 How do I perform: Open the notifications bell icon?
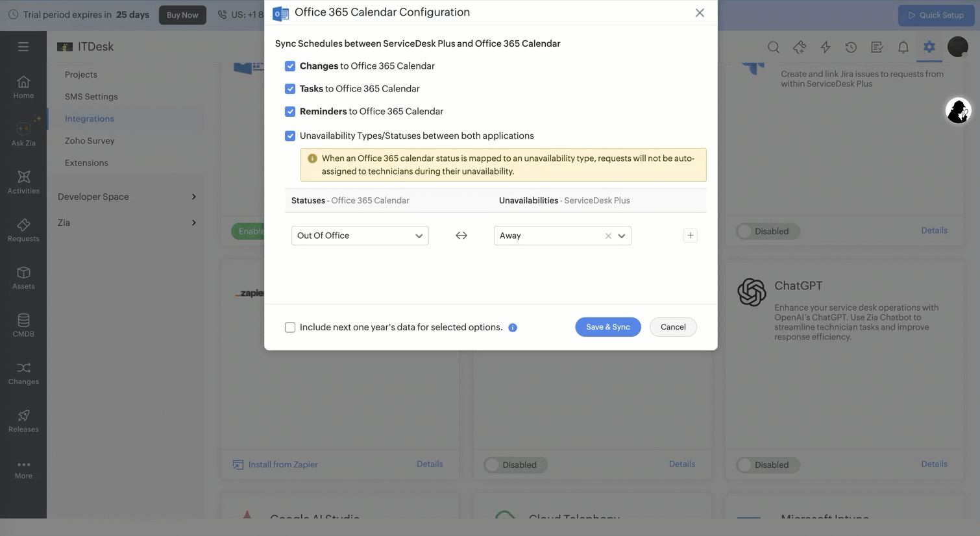coord(903,47)
